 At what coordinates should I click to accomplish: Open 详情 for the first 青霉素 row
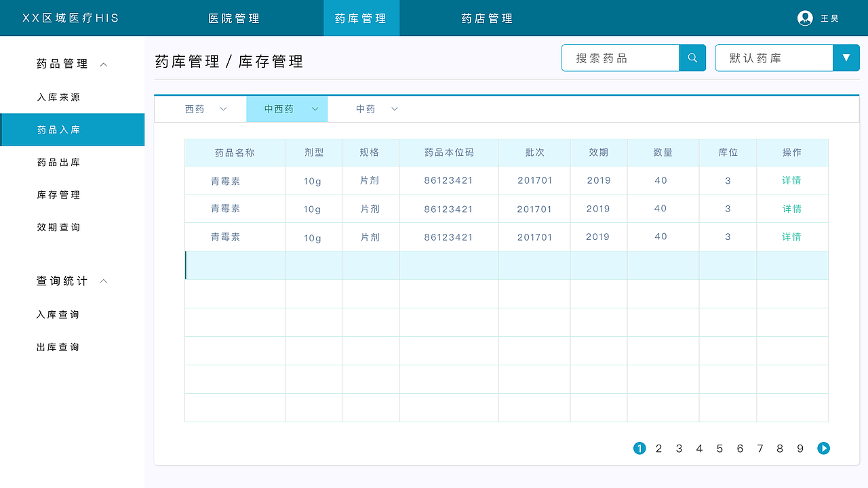(x=792, y=180)
